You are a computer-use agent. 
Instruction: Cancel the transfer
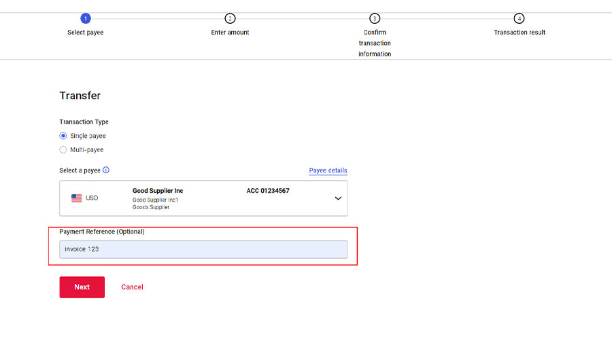pyautogui.click(x=132, y=287)
